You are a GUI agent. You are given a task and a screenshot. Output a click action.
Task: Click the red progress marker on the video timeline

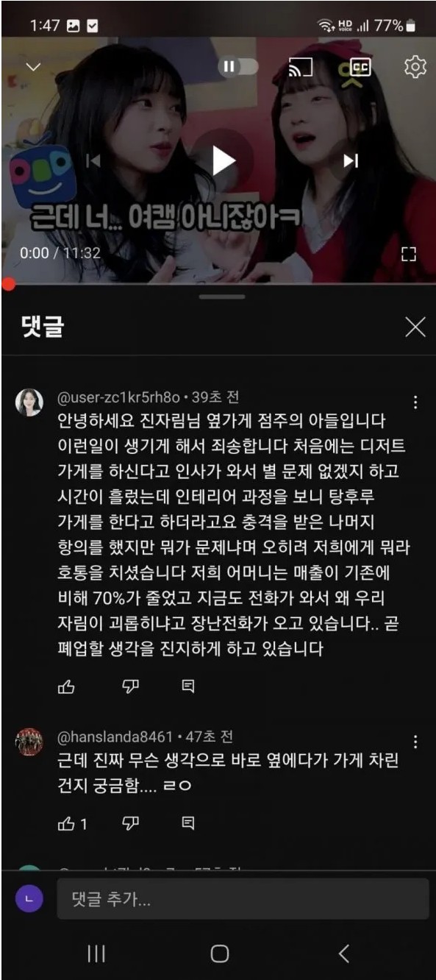click(x=8, y=283)
